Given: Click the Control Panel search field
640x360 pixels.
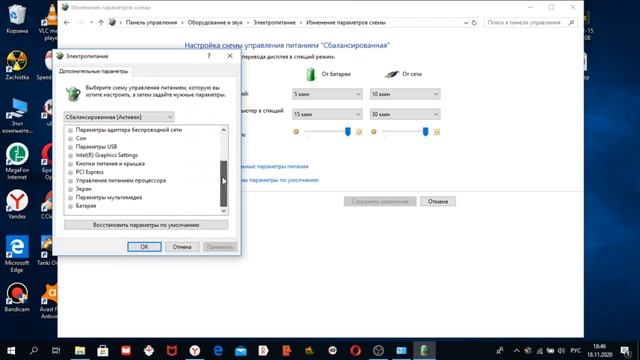Looking at the screenshot, I should (530, 22).
